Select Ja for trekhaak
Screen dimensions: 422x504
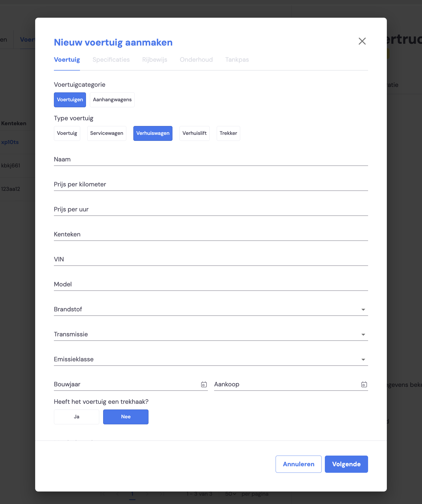click(x=77, y=417)
